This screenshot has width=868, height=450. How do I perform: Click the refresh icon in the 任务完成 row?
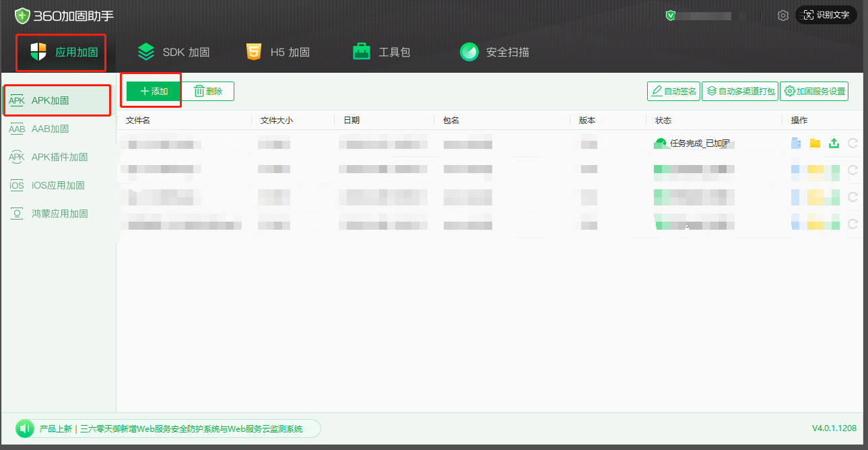click(x=853, y=143)
